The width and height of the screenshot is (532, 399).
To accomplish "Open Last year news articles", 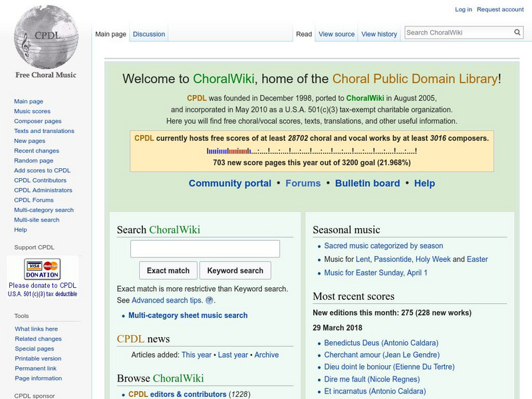I will tap(233, 354).
